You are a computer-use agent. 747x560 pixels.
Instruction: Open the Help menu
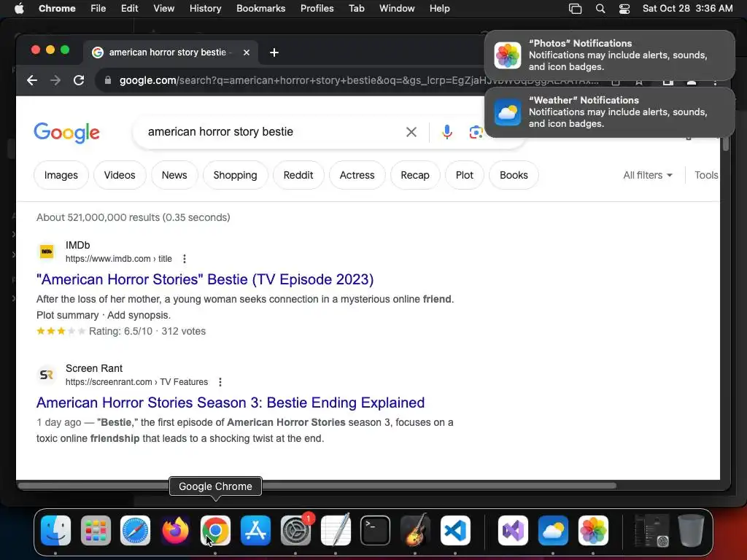coord(439,9)
